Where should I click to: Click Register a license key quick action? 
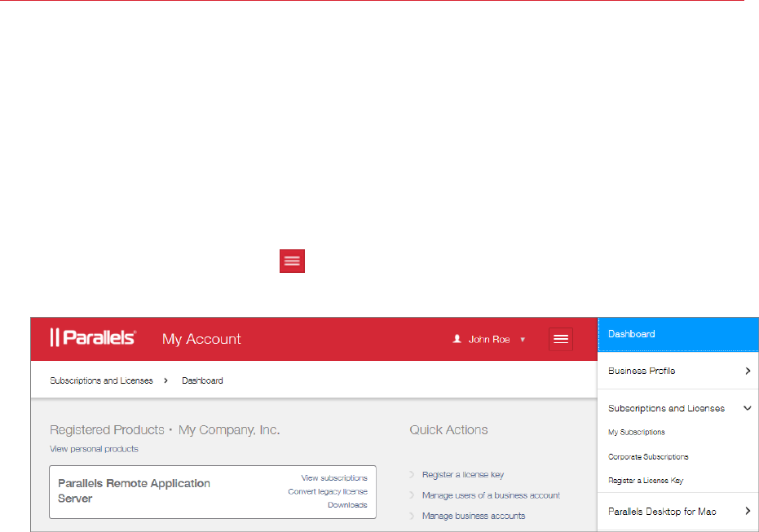click(x=463, y=474)
